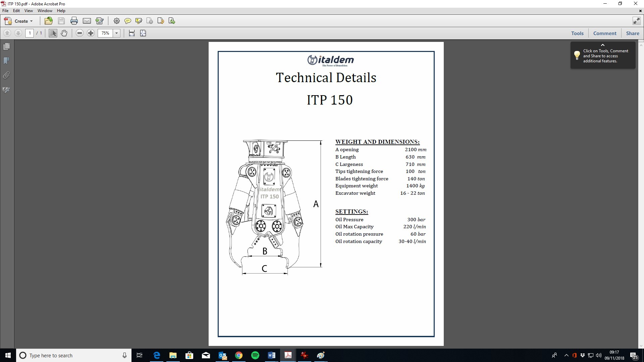Open Microsoft Word from taskbar

[x=272, y=355]
